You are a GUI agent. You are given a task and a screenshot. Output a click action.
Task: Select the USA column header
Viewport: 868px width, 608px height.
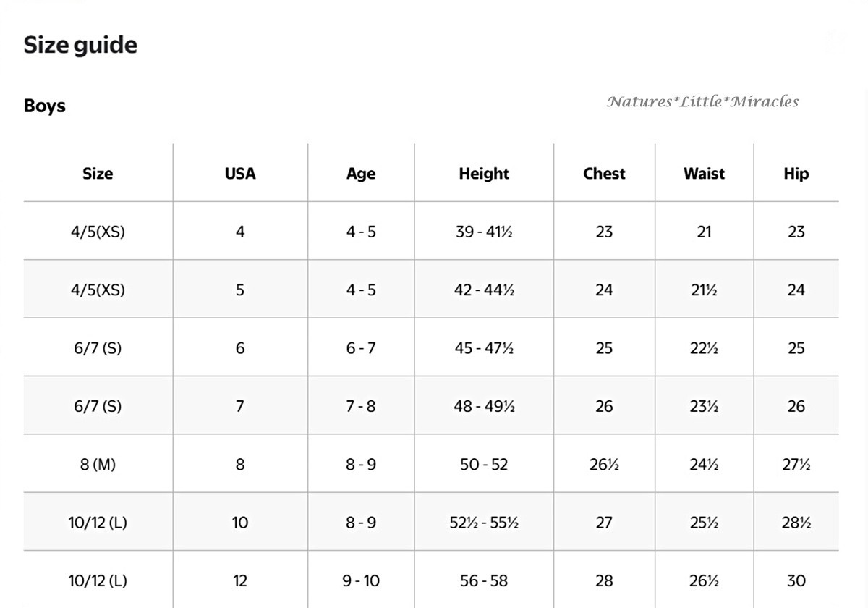pos(240,174)
